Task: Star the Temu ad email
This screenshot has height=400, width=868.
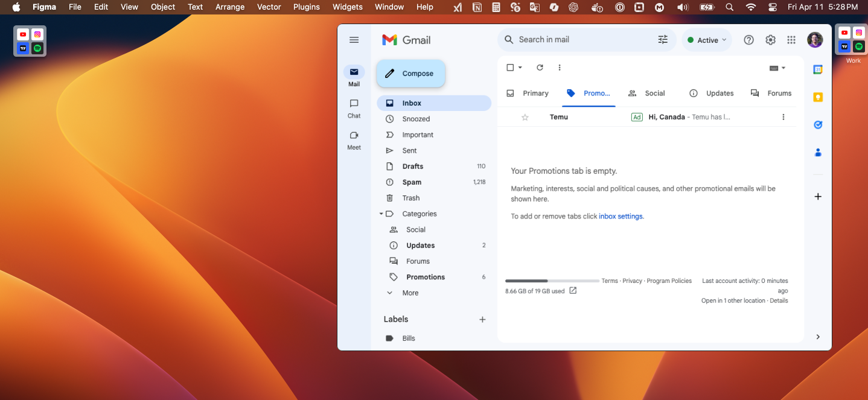Action: (525, 117)
